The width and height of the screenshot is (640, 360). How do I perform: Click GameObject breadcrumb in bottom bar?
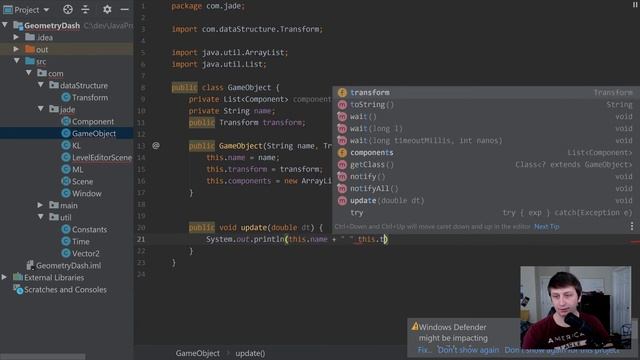pyautogui.click(x=198, y=353)
